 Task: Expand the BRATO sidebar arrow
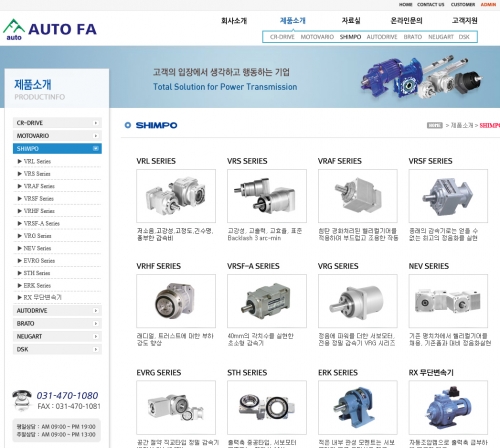click(96, 324)
